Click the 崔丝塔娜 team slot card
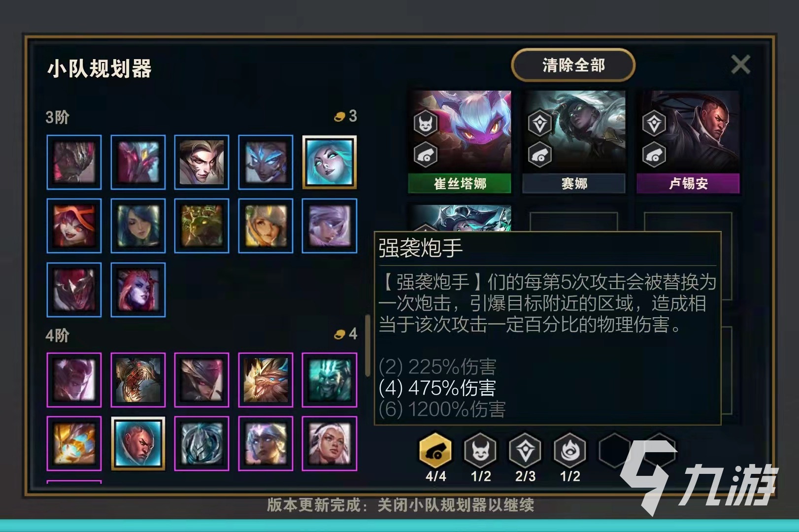799x532 pixels. click(460, 142)
